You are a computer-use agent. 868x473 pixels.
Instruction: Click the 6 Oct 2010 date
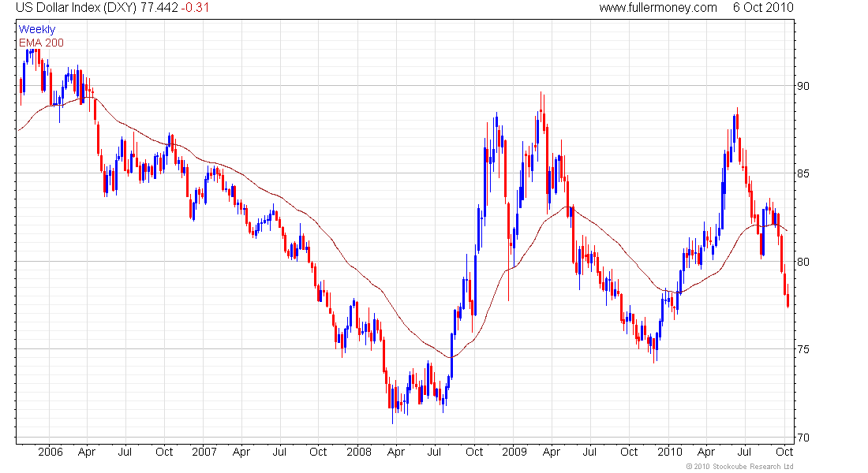tap(763, 8)
